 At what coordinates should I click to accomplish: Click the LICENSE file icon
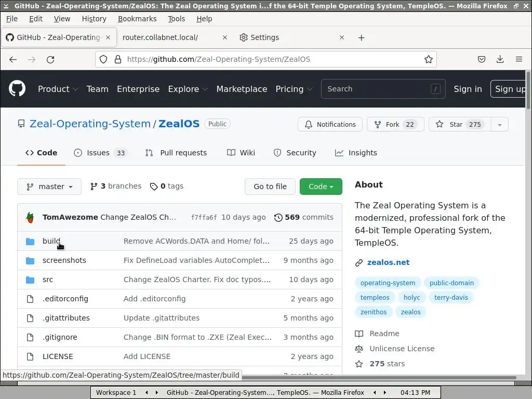pyautogui.click(x=30, y=356)
